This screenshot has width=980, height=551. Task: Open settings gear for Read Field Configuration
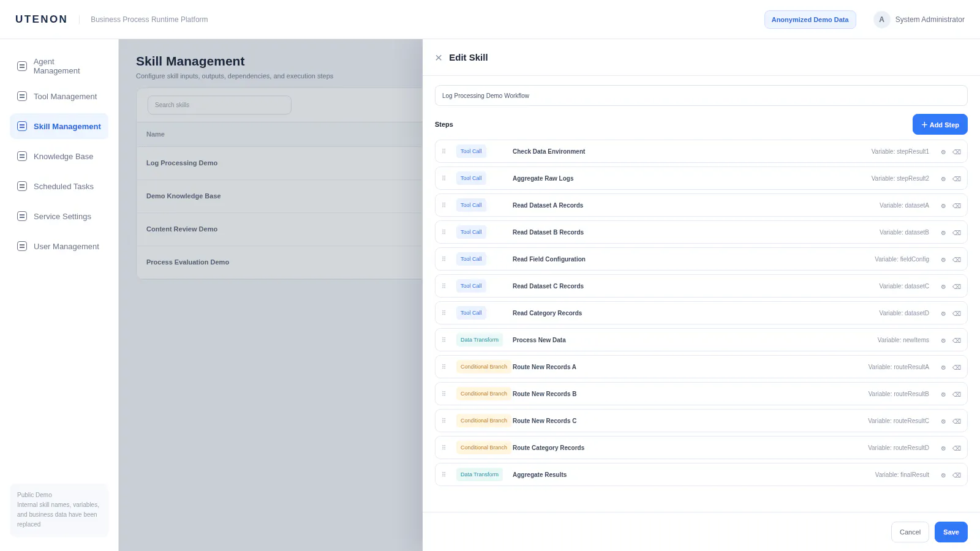(x=943, y=260)
